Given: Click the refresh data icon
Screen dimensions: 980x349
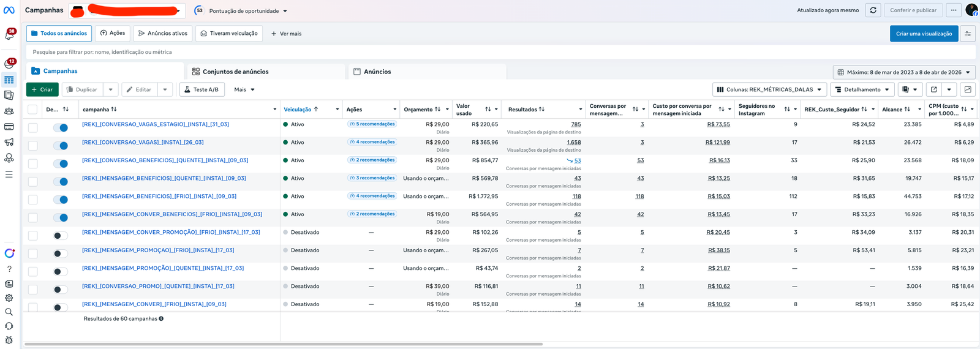Looking at the screenshot, I should click(x=873, y=10).
